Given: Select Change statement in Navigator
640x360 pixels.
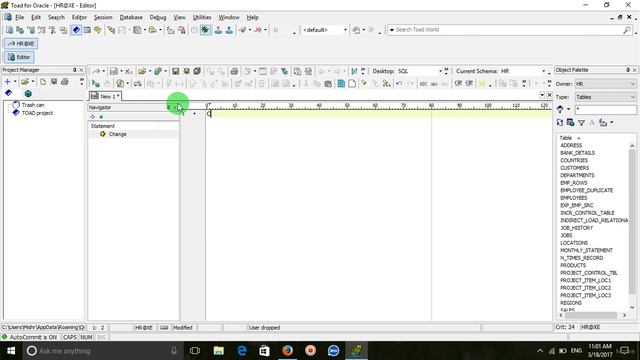Looking at the screenshot, I should pyautogui.click(x=118, y=134).
